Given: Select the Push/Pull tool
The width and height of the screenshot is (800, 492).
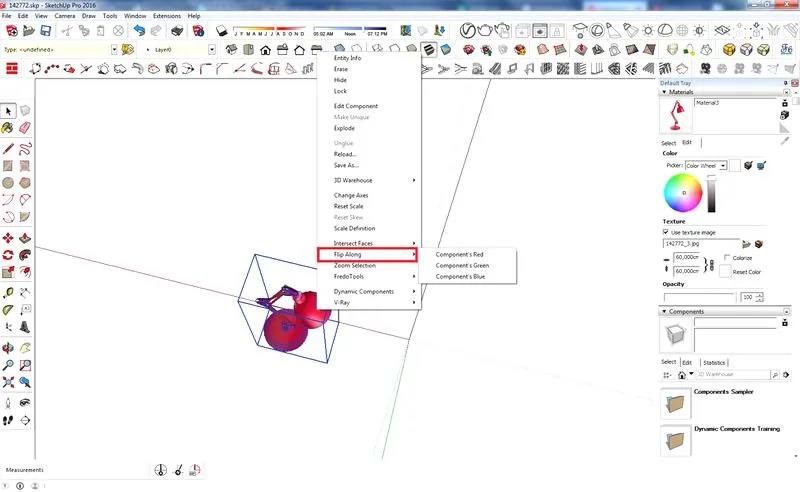Looking at the screenshot, I should pyautogui.click(x=24, y=238).
